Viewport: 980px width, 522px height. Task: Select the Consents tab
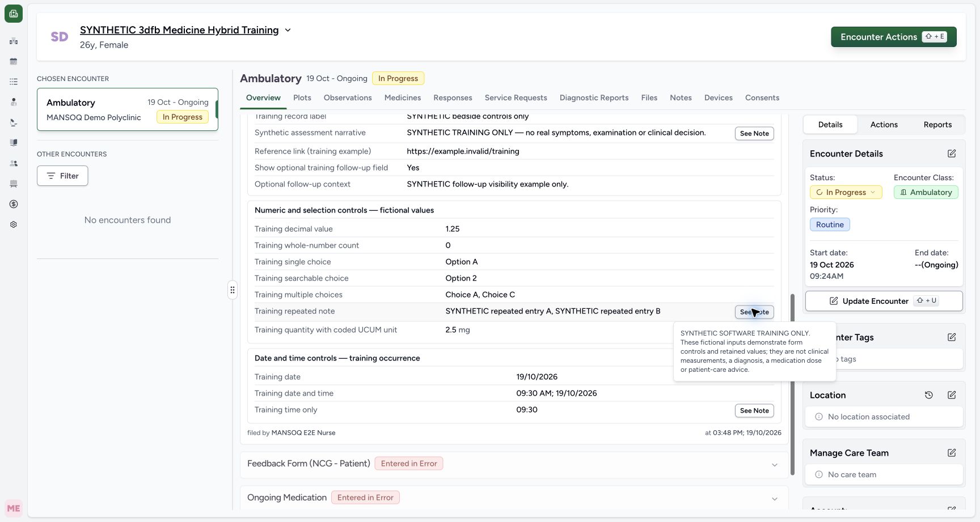762,97
